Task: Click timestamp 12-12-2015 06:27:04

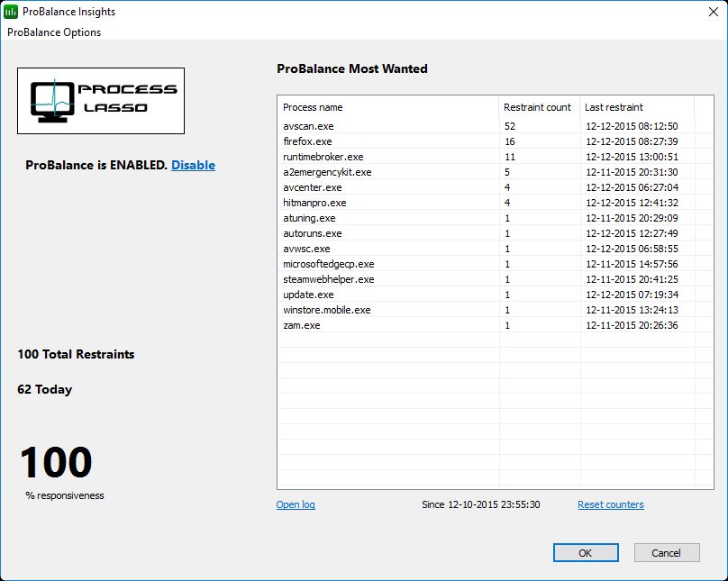Action: coord(632,187)
